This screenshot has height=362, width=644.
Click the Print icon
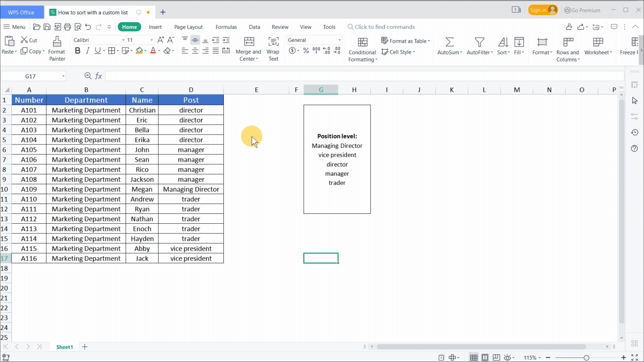(67, 27)
